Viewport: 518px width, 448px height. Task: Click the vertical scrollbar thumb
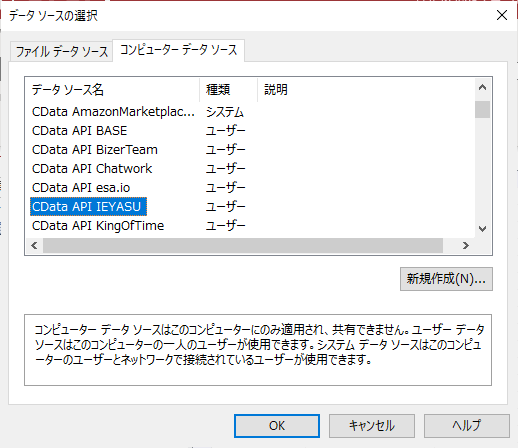[482, 109]
